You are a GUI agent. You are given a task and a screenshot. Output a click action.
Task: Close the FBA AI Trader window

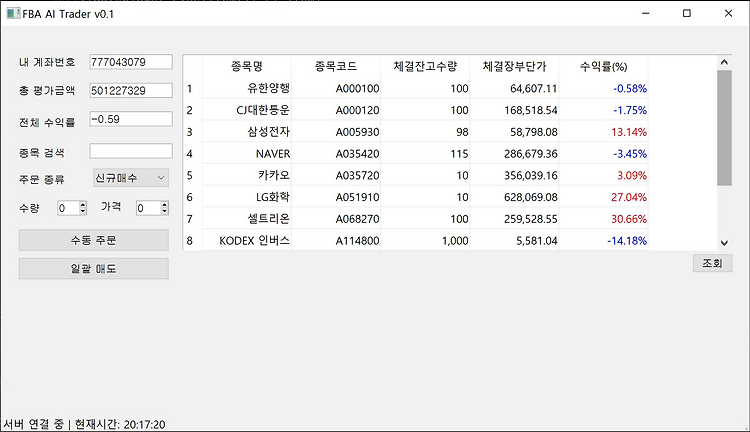[x=728, y=13]
